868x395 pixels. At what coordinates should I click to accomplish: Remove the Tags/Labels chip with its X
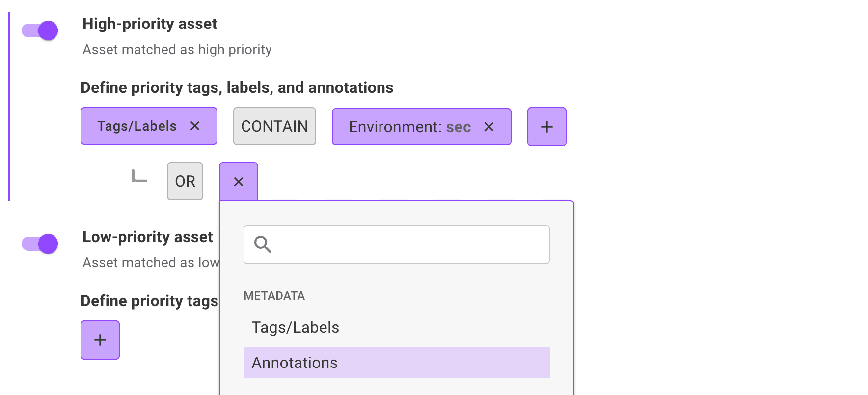(195, 126)
